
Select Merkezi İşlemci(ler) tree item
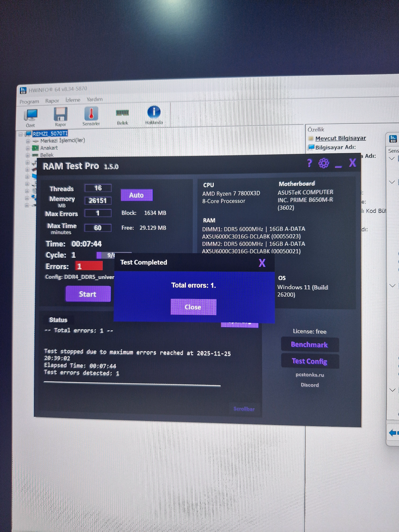coord(63,140)
